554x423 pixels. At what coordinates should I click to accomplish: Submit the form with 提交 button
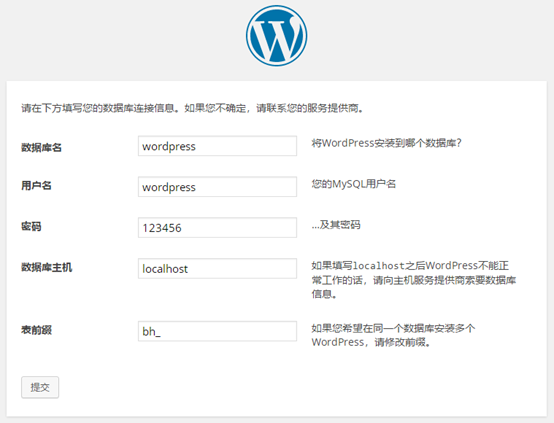coord(40,387)
